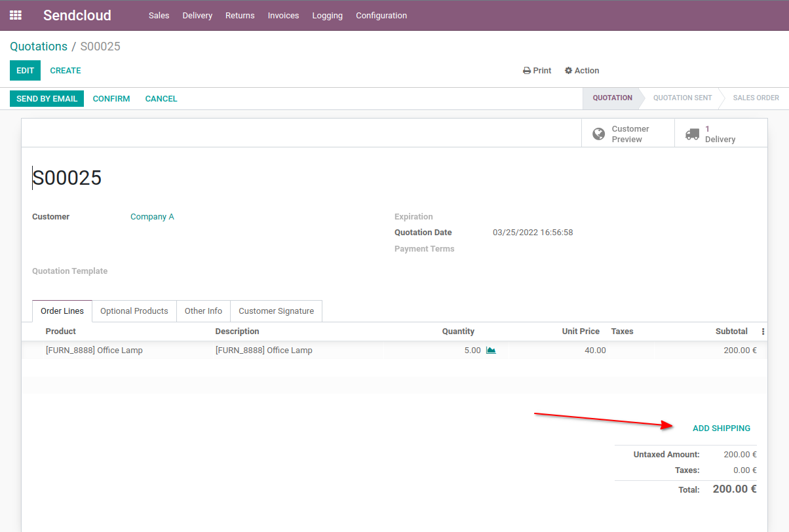Select the QUOTATION status stage
The height and width of the screenshot is (532, 789).
point(612,98)
